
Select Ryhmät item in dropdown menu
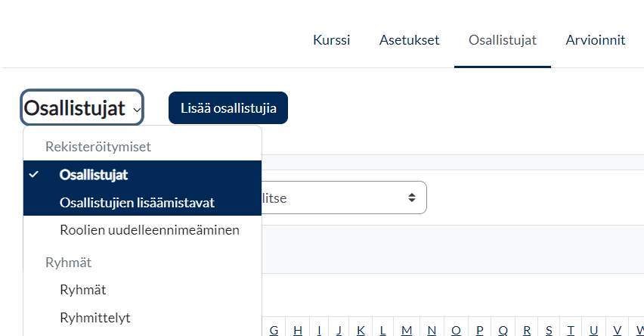(82, 290)
